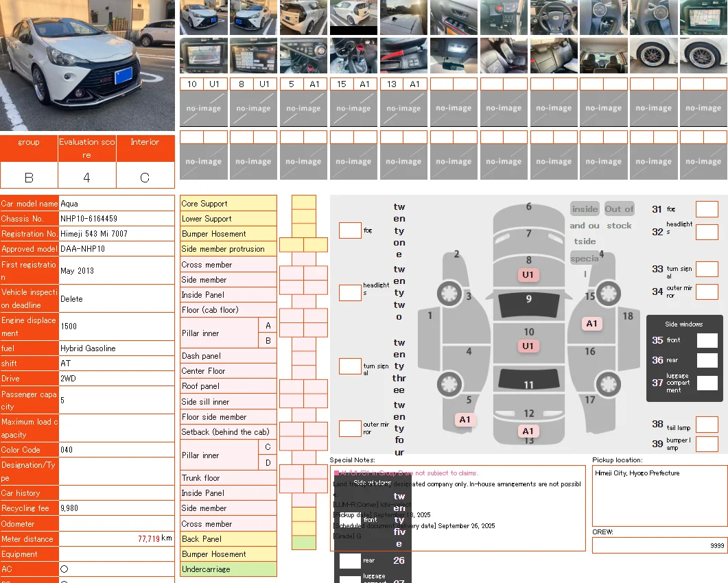Toggle the Side windows 35 front box
The height and width of the screenshot is (583, 728).
pyautogui.click(x=707, y=340)
